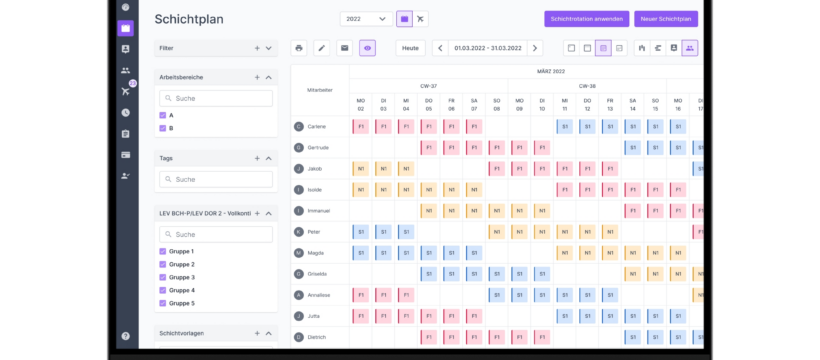Viewport: 820px width, 360px height.
Task: Select the highlighted month view layout icon
Action: (603, 48)
